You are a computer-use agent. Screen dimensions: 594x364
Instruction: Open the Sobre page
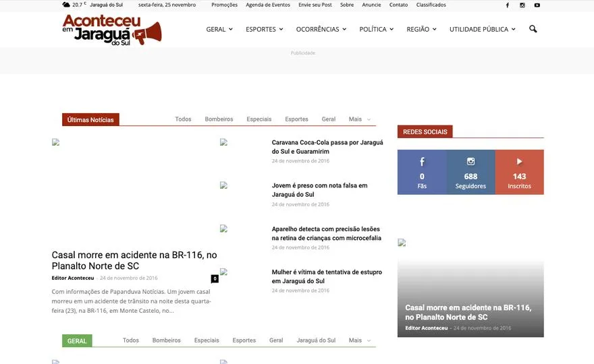click(347, 5)
